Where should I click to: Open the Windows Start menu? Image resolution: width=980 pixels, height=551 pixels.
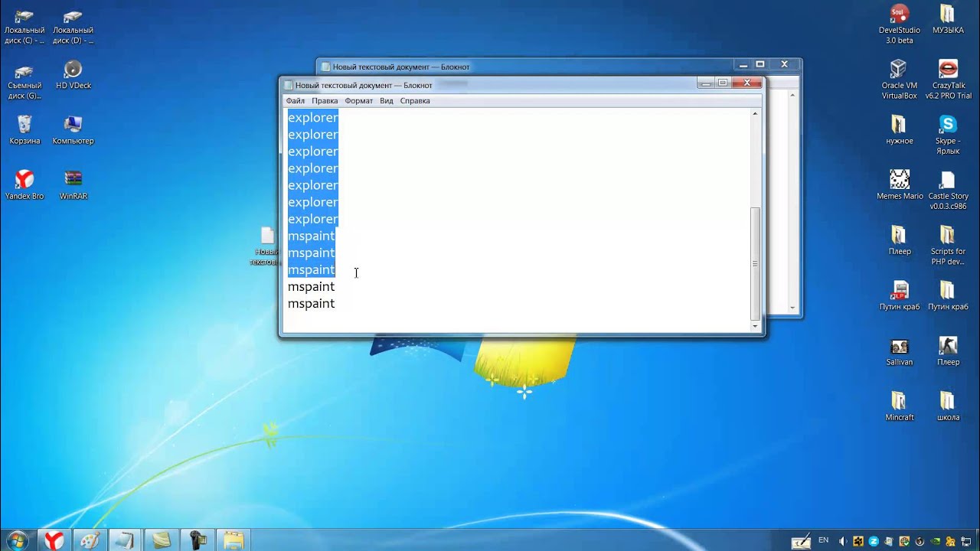pyautogui.click(x=16, y=540)
